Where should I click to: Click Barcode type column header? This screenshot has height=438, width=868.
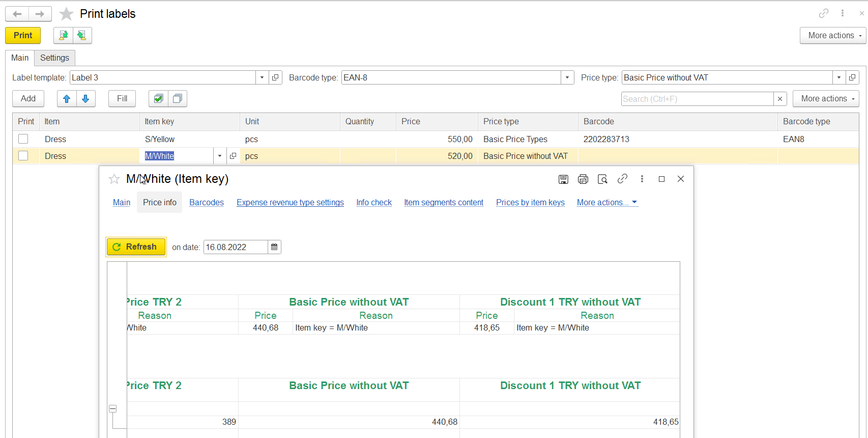click(x=818, y=121)
